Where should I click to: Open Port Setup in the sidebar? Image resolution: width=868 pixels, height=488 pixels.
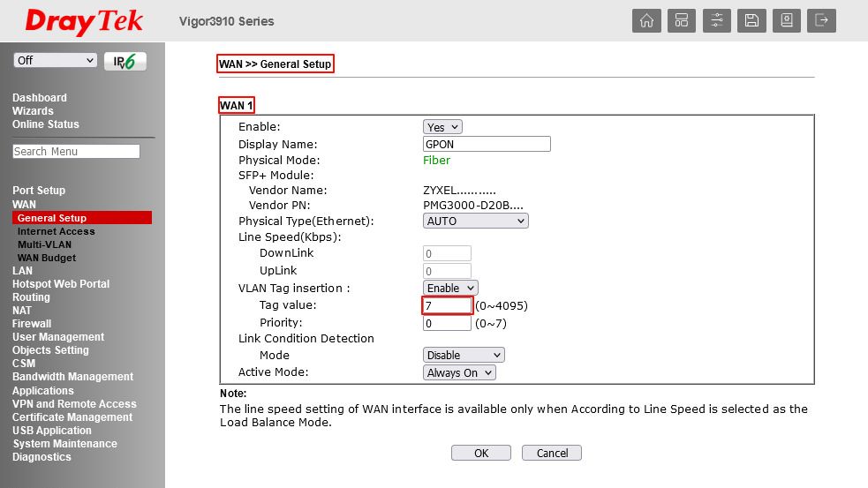pyautogui.click(x=39, y=191)
